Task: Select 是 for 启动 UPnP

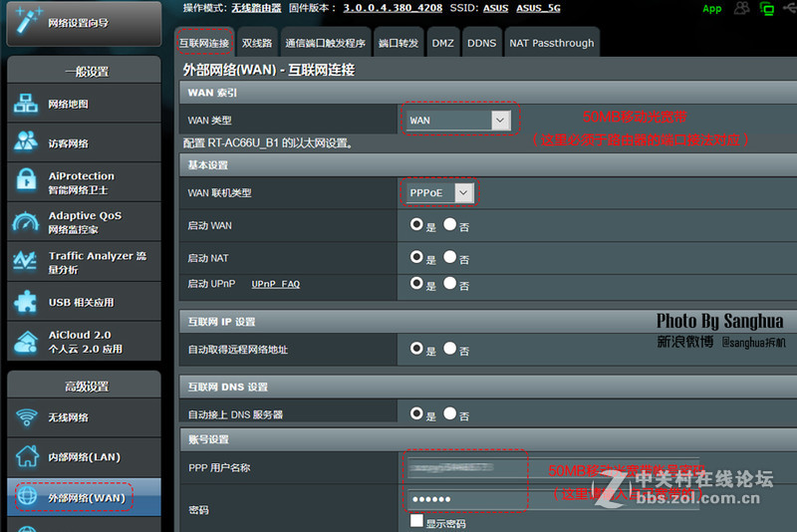Action: tap(416, 283)
